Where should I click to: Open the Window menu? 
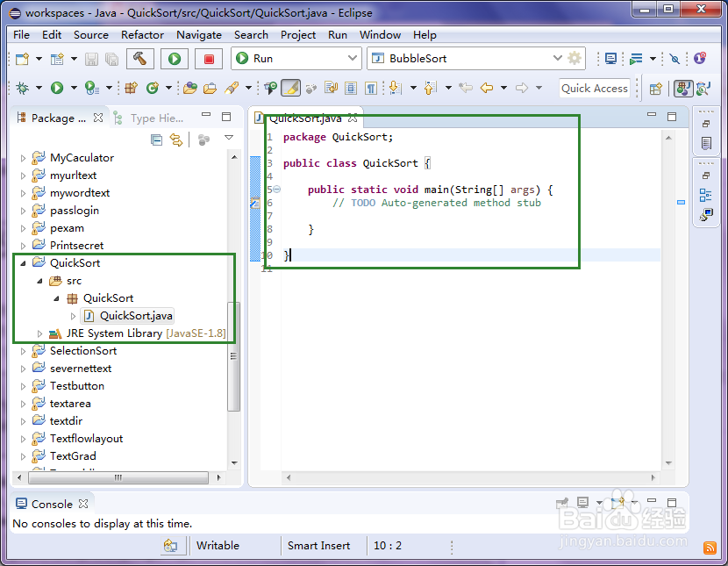[x=381, y=35]
